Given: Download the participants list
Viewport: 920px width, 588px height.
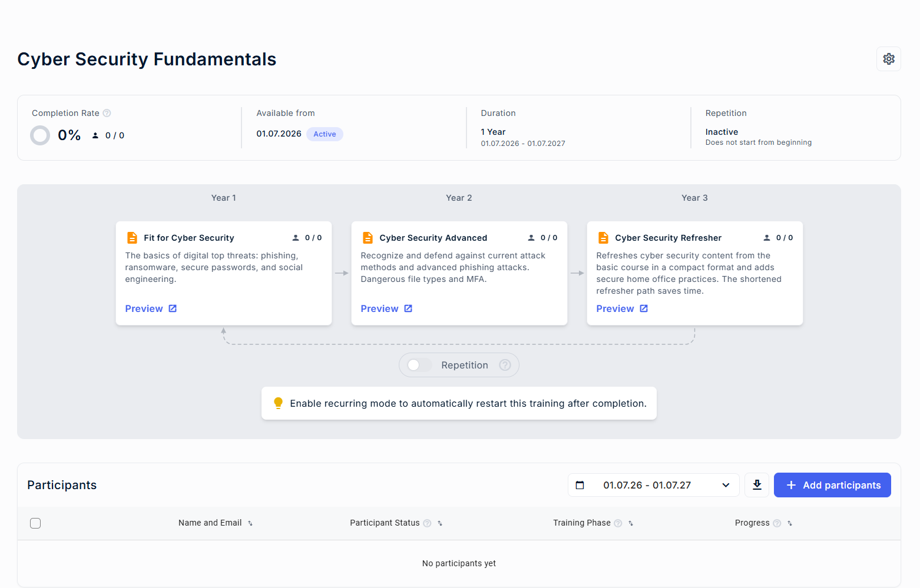Looking at the screenshot, I should click(757, 485).
